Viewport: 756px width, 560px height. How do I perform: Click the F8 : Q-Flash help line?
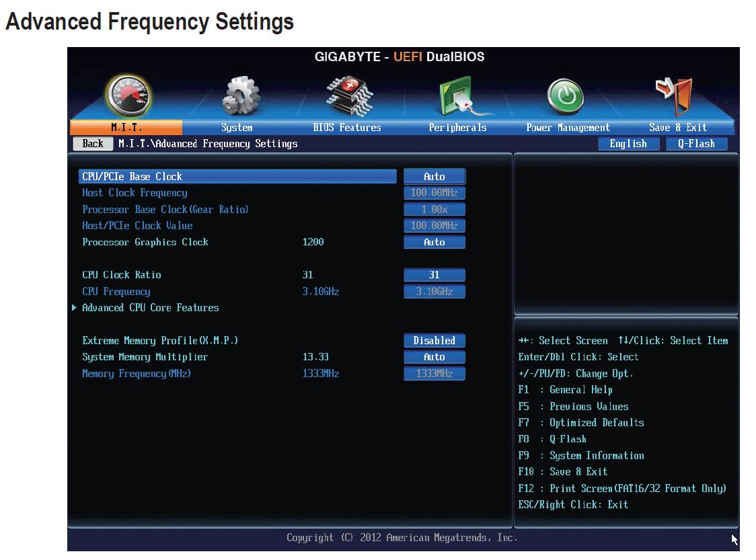pyautogui.click(x=552, y=439)
